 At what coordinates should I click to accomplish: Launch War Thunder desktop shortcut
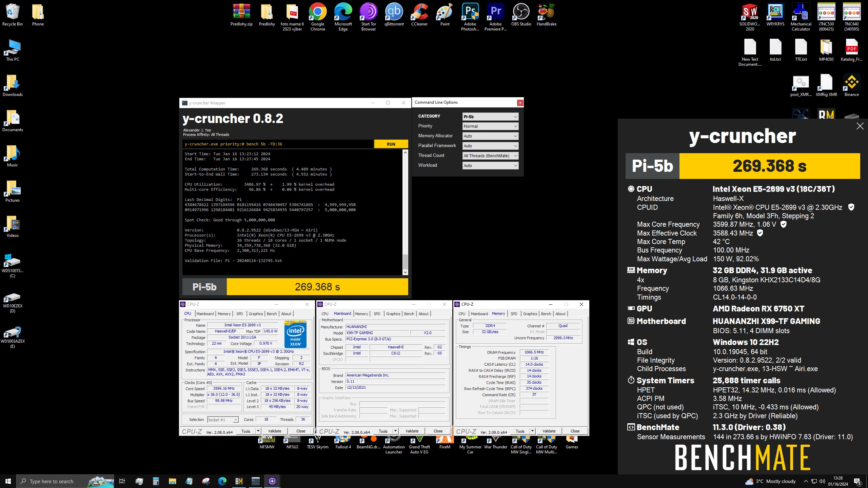[495, 443]
